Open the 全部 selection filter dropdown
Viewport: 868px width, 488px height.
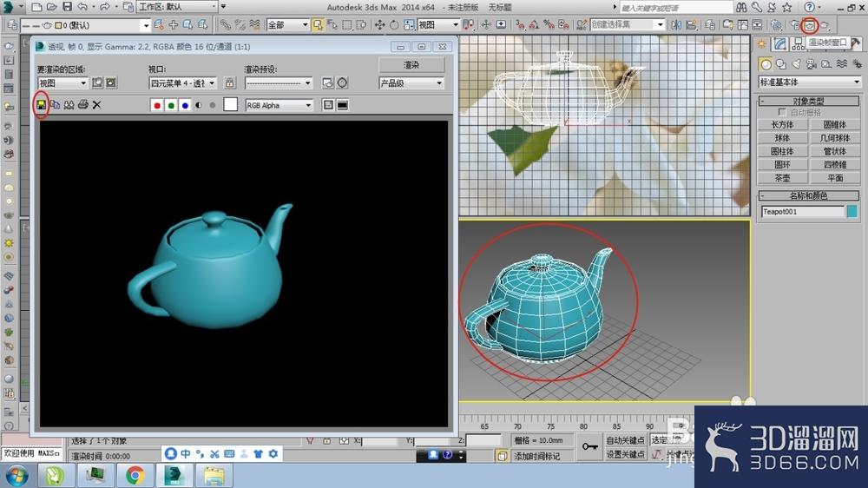(287, 25)
